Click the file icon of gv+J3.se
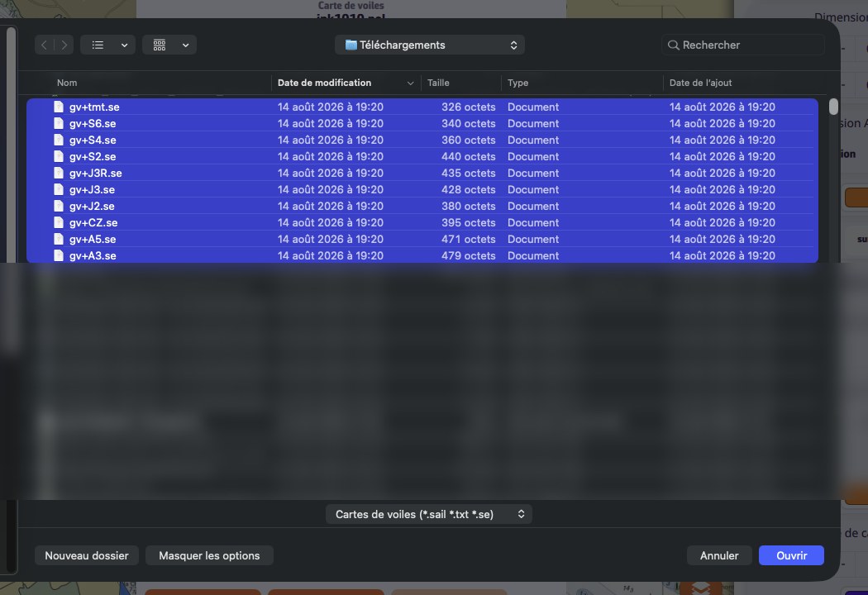 (59, 190)
